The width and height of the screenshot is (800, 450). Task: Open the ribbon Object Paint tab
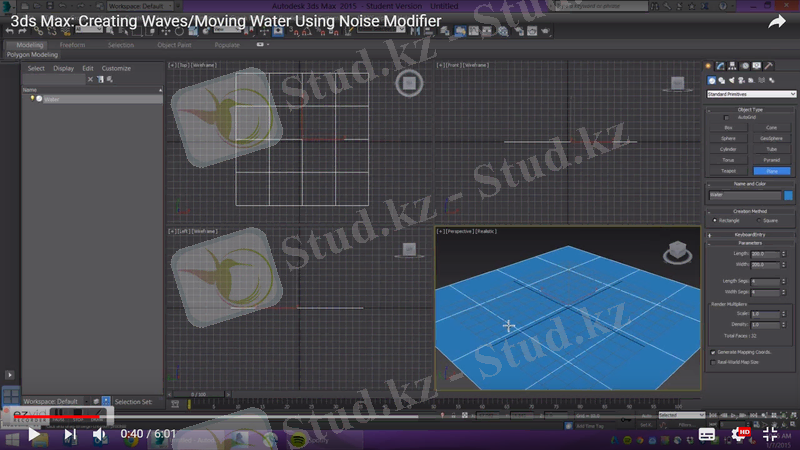(174, 45)
